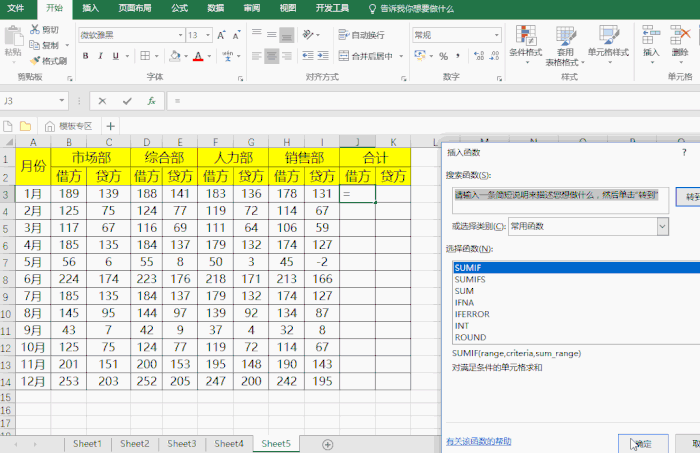This screenshot has height=453, width=700.
Task: Open help link for this function
Action: click(x=479, y=441)
